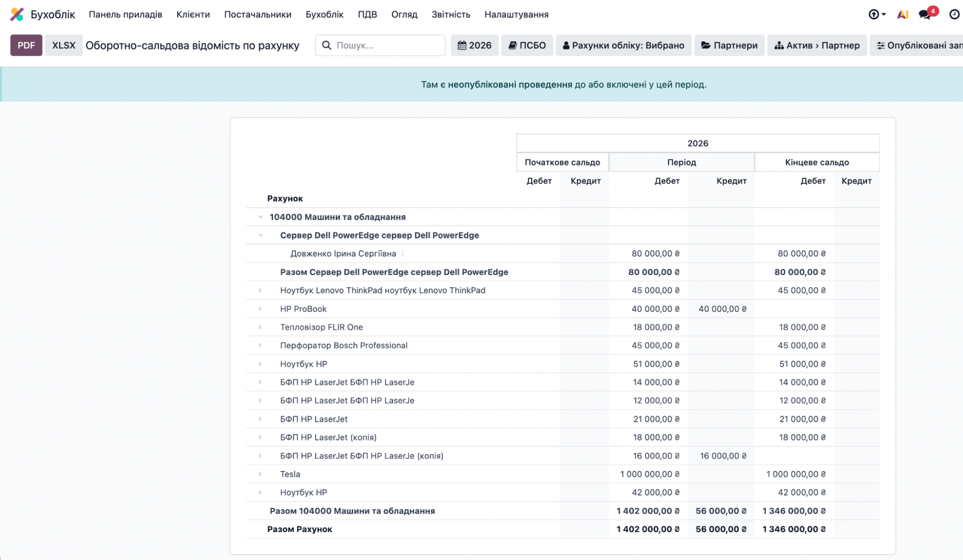Expand the Tesla row
Screen dimensions: 963x560
pyautogui.click(x=260, y=474)
